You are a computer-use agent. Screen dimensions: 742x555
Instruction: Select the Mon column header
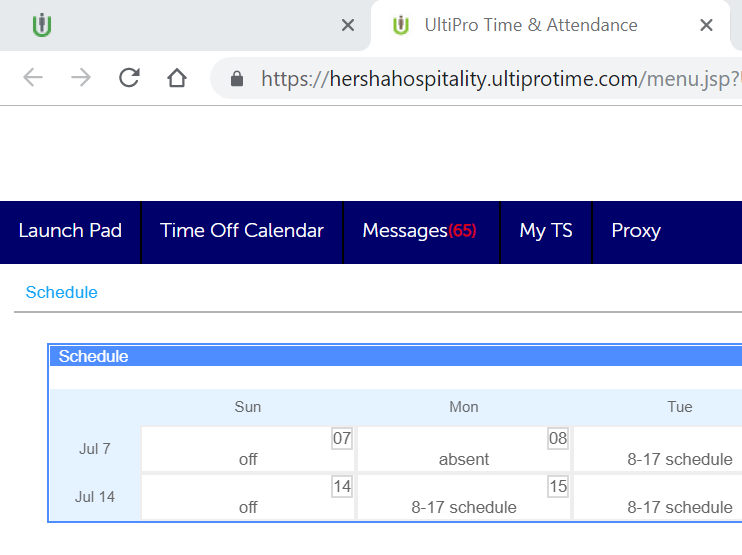pos(464,407)
